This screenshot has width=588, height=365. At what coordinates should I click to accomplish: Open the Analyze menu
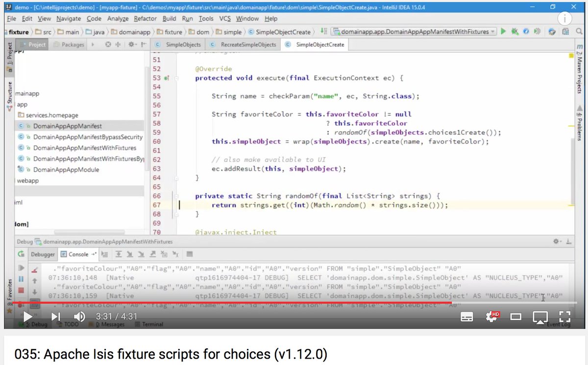(117, 19)
